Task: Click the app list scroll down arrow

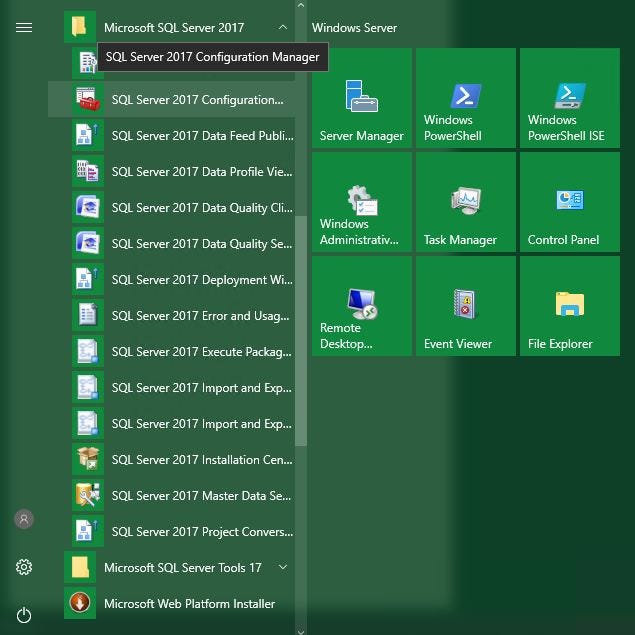Action: tap(301, 631)
